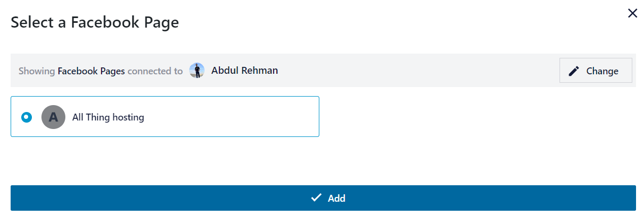Select the All Thing hosting radio button

[x=27, y=117]
